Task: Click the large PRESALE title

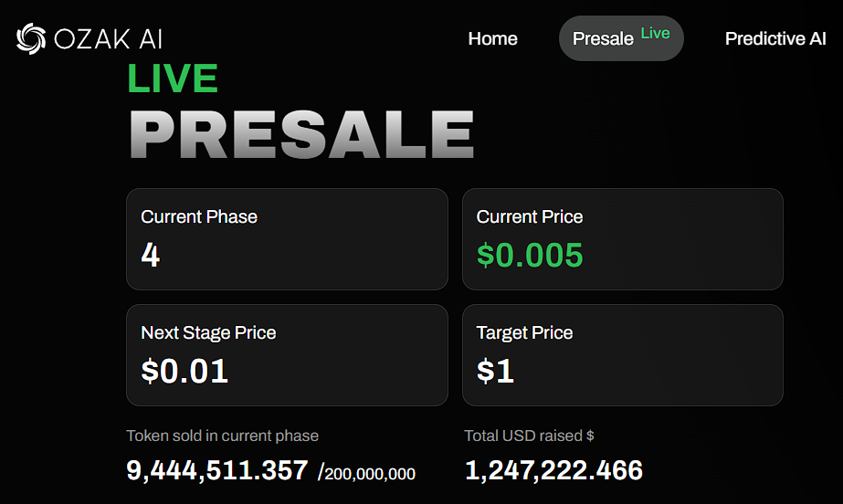Action: (301, 134)
